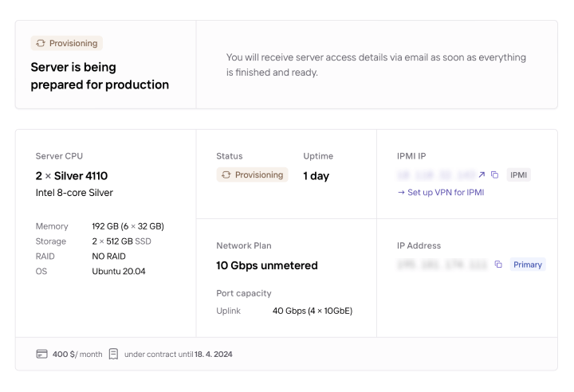
Task: Copy the IPMI IP address
Action: 494,175
